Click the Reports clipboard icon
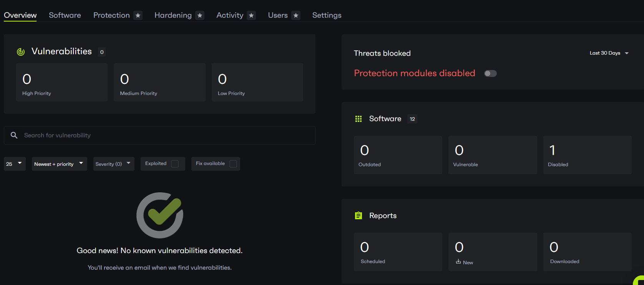644x285 pixels. (x=359, y=216)
